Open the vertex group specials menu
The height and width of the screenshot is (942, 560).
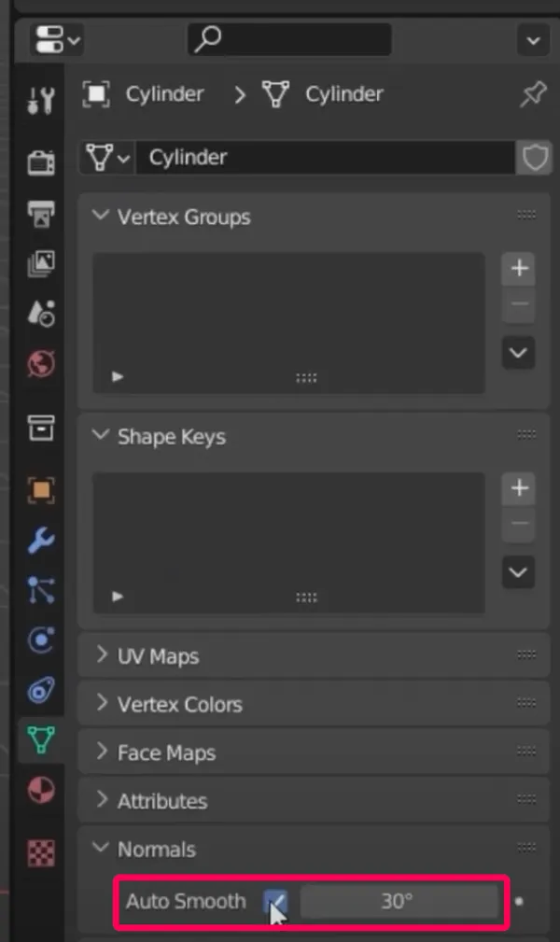coord(518,352)
